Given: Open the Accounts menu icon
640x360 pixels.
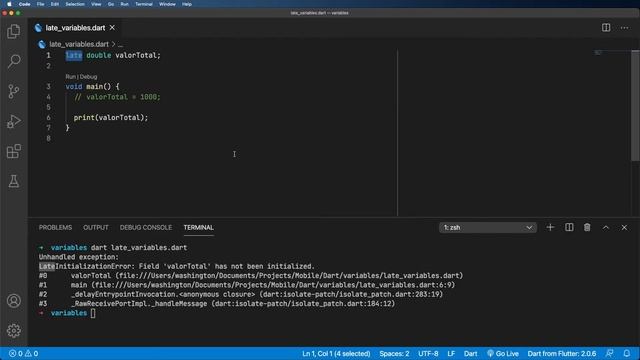Looking at the screenshot, I should [13, 301].
